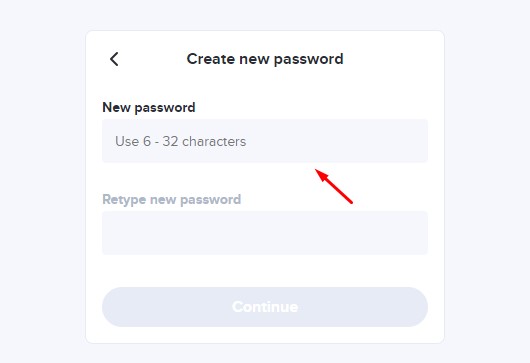This screenshot has width=530, height=363.
Task: Place cursor in the empty retype password box
Action: [x=265, y=233]
